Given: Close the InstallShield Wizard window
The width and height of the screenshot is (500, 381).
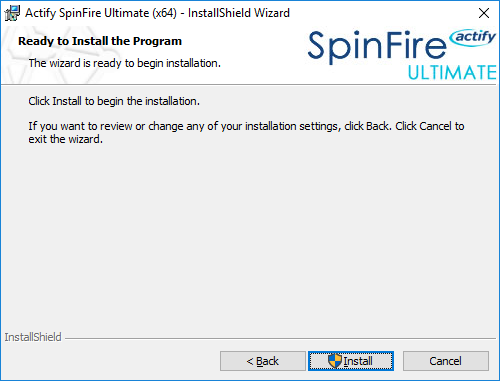Looking at the screenshot, I should point(484,13).
